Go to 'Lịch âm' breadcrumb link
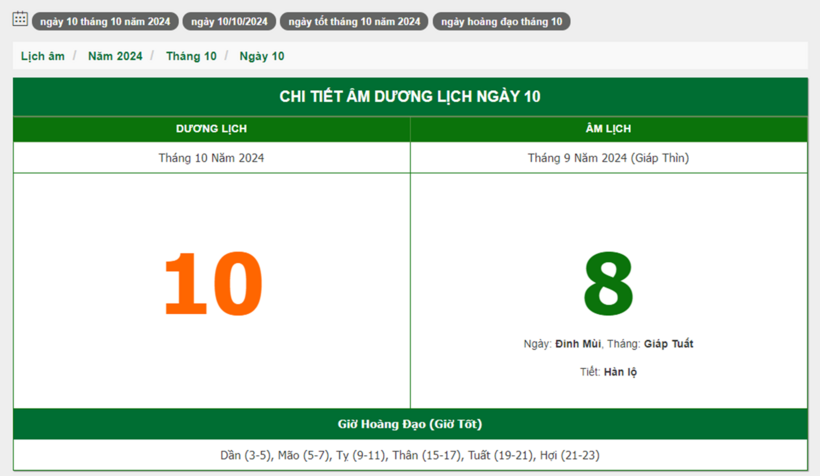 [43, 56]
